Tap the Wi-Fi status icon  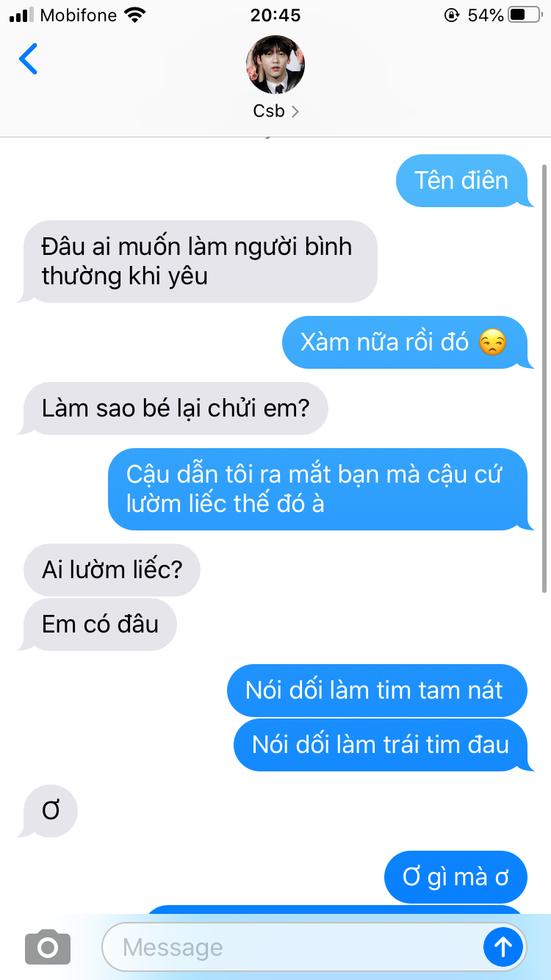click(134, 15)
